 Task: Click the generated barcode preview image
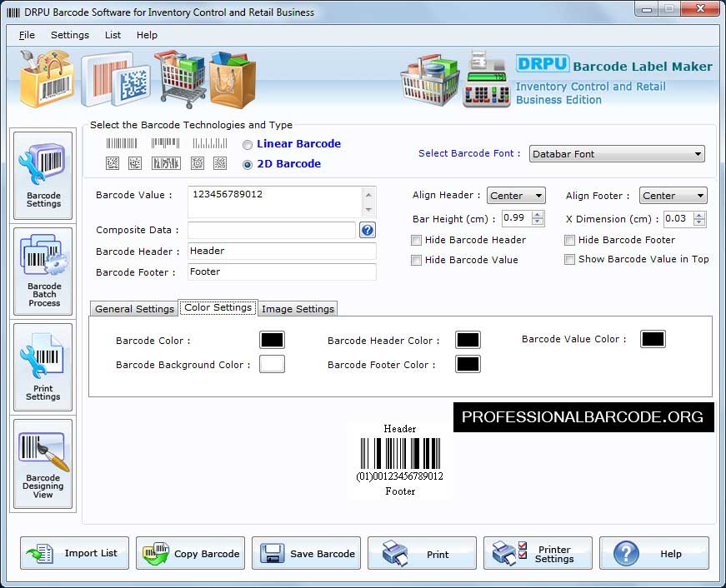(400, 460)
